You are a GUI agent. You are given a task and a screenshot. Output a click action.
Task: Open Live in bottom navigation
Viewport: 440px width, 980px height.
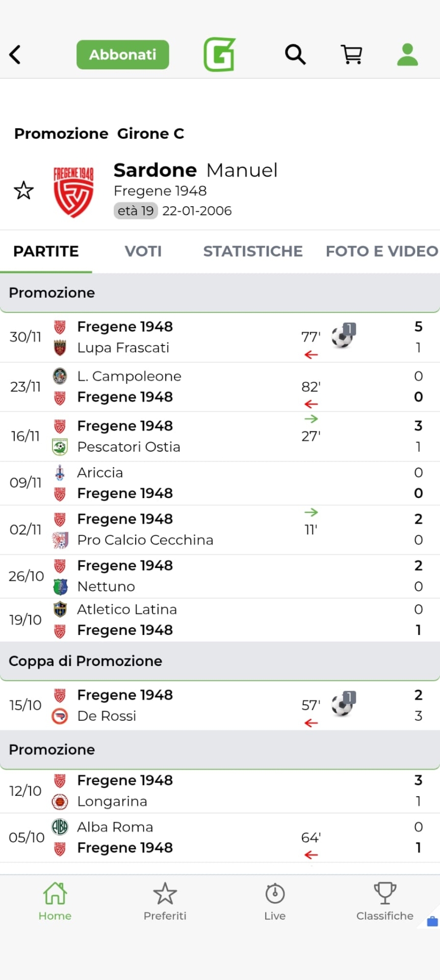click(275, 901)
